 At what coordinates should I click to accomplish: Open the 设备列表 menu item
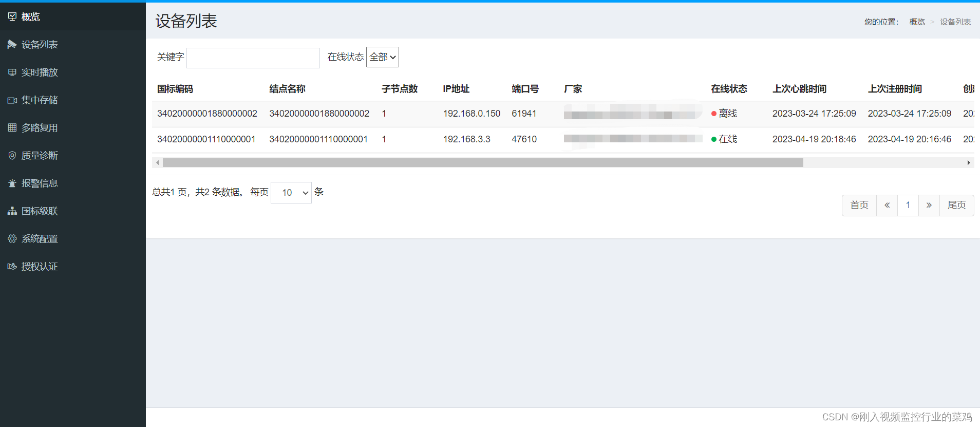pos(73,45)
